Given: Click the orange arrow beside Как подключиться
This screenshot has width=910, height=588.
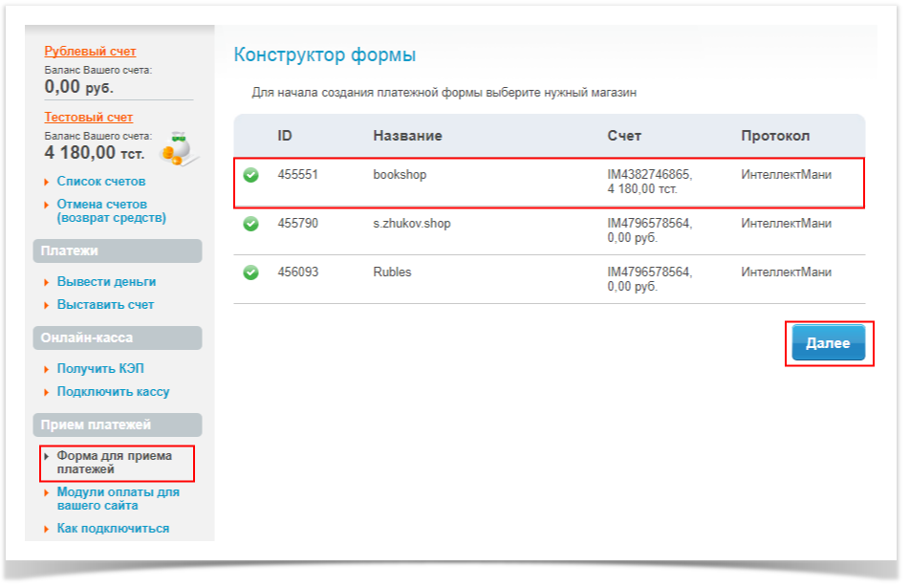Looking at the screenshot, I should 47,530.
